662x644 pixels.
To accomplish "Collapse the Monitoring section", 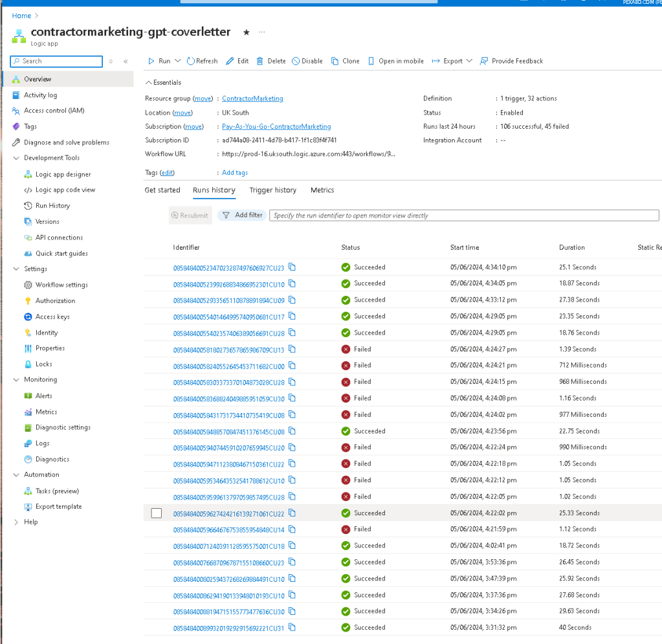I will coord(16,380).
